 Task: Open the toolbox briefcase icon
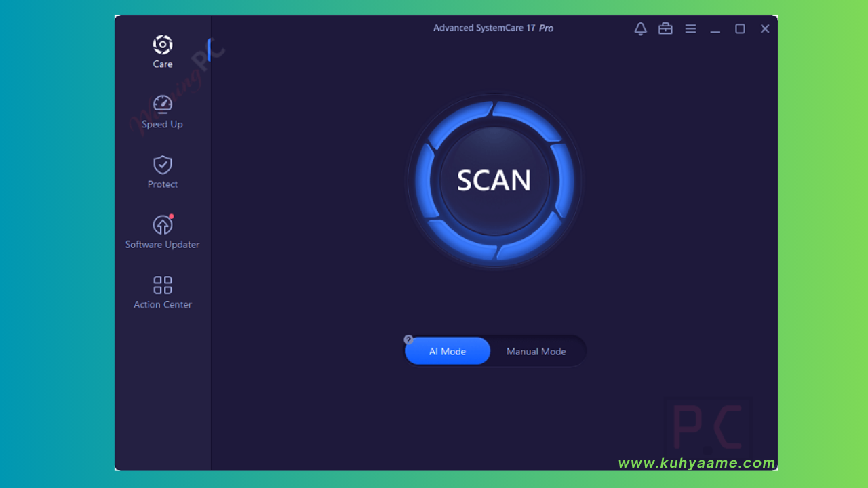(x=665, y=28)
